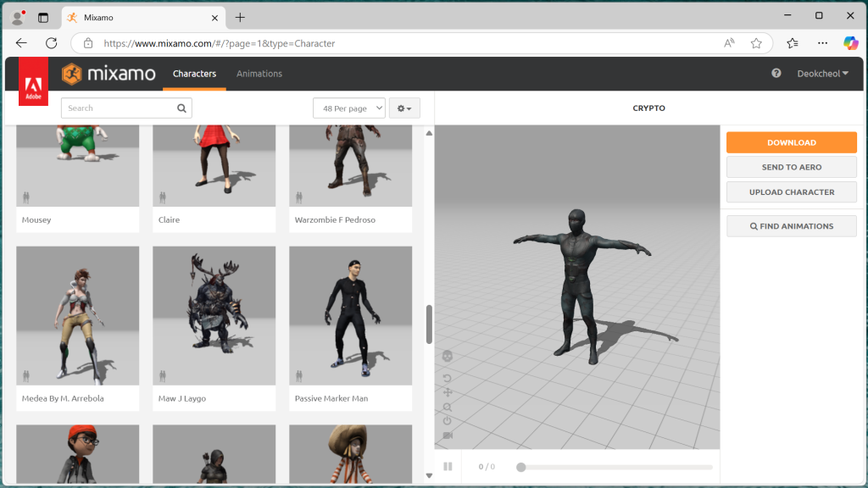Viewport: 868px width, 488px height.
Task: Click the scroll down arrow of character list
Action: 429,475
